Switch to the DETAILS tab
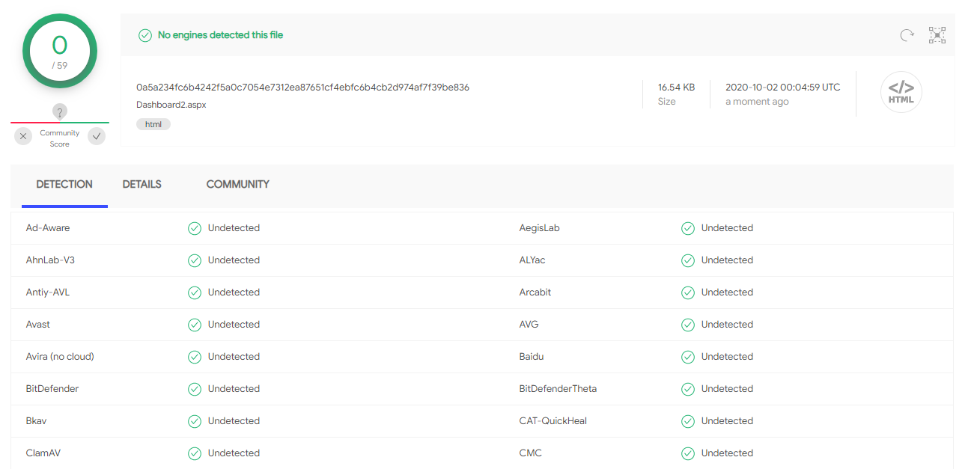The width and height of the screenshot is (980, 469). (x=142, y=184)
